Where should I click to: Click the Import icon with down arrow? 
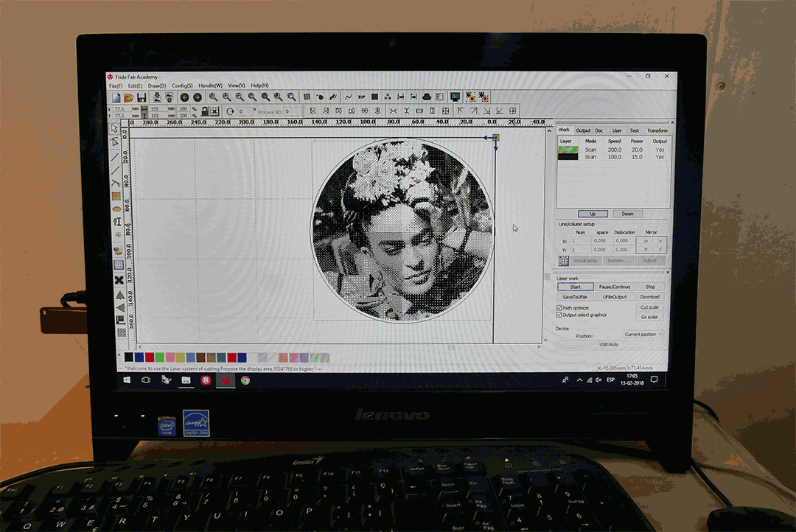tap(157, 97)
